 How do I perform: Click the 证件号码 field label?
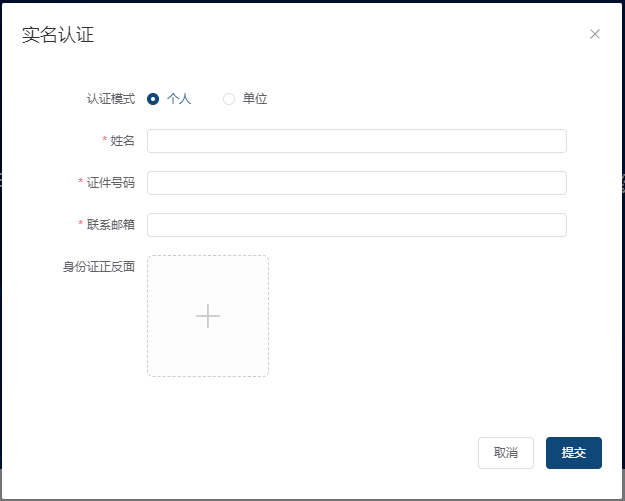point(111,183)
